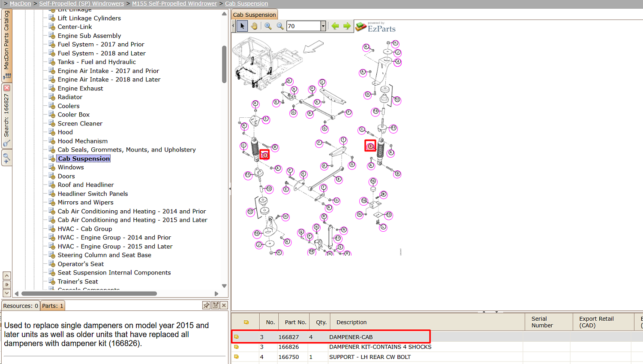The image size is (643, 364).
Task: Click the Cab Suspension diagram tab
Action: (x=254, y=15)
